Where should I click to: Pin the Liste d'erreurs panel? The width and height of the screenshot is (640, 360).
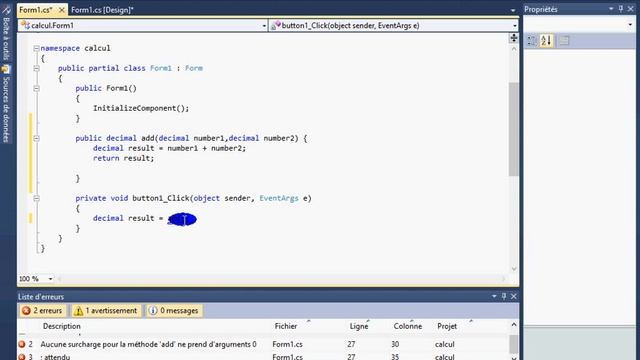point(504,296)
